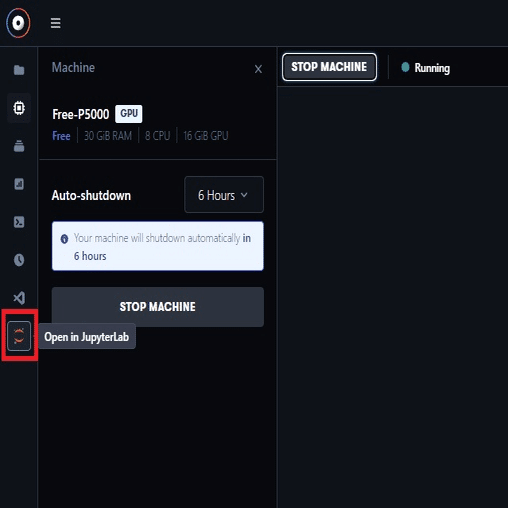Open the metrics chart sidebar icon
The height and width of the screenshot is (508, 508).
point(19,184)
